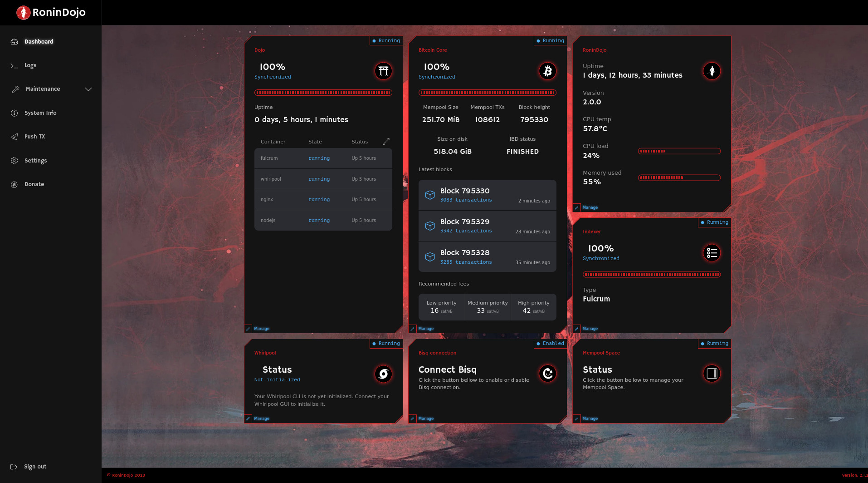Click Manage on the Bisq connection card
The height and width of the screenshot is (483, 868).
pyautogui.click(x=426, y=419)
